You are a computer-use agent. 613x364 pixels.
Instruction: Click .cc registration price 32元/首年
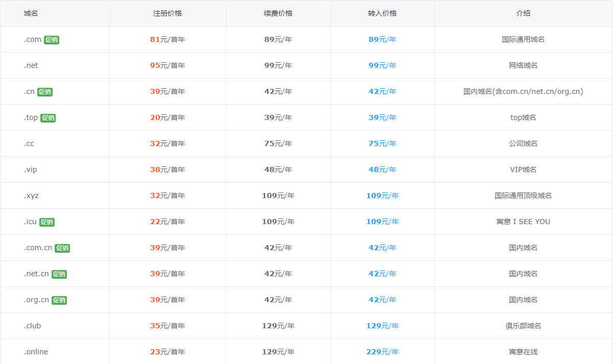[x=168, y=143]
